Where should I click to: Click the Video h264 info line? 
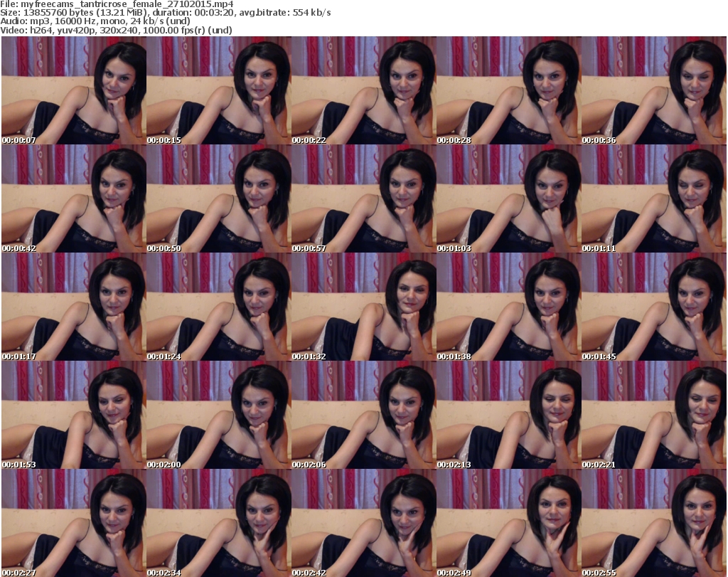point(117,30)
